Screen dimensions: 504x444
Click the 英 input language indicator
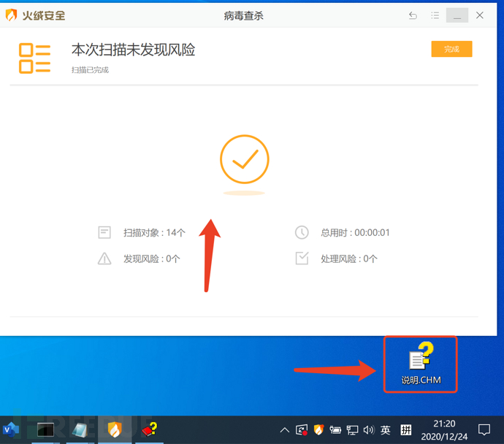pos(386,430)
